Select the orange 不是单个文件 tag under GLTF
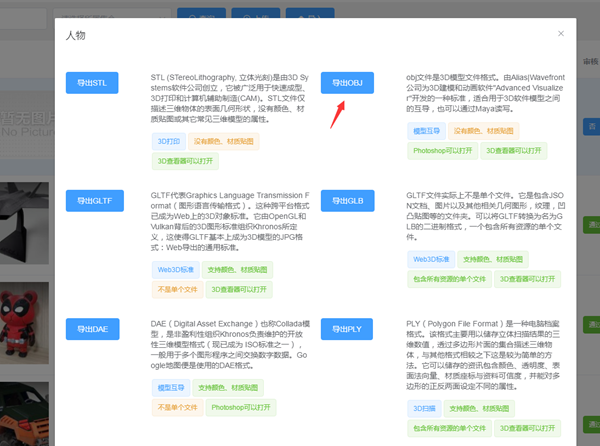Viewport: 600px width, 446px height. (176, 290)
